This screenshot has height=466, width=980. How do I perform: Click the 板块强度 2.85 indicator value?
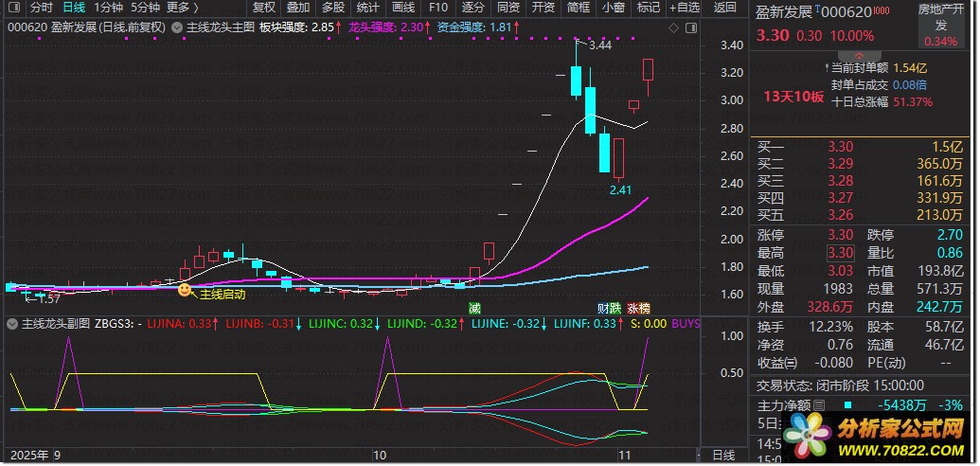click(301, 28)
